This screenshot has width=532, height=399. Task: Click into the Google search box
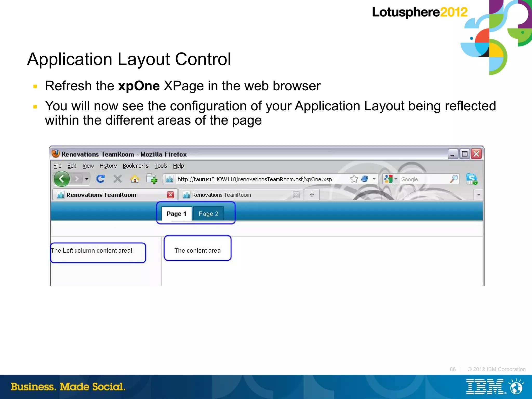point(424,179)
